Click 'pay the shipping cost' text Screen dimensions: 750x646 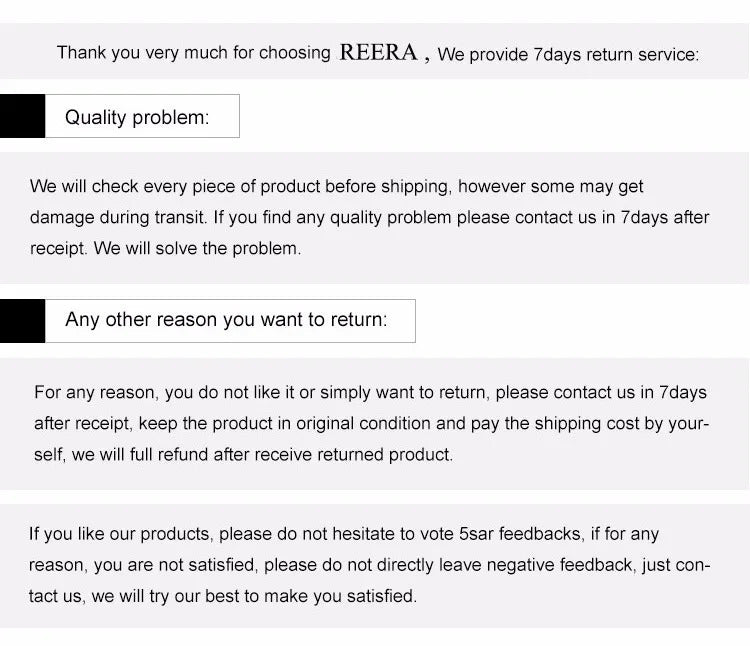(554, 423)
